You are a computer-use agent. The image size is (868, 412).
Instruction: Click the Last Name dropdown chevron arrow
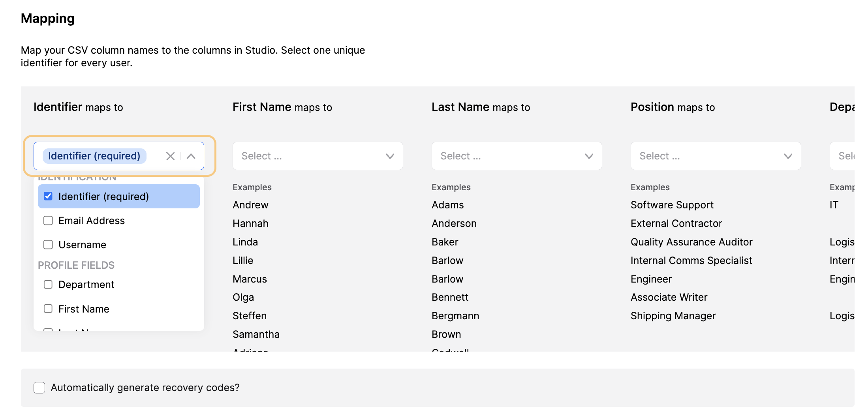[589, 156]
